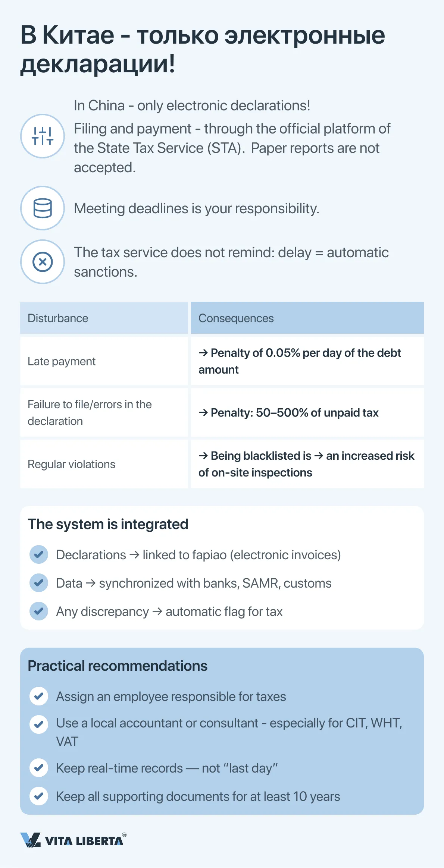Click the 'Being blacklisted' consequence cell
The width and height of the screenshot is (444, 868).
click(307, 464)
